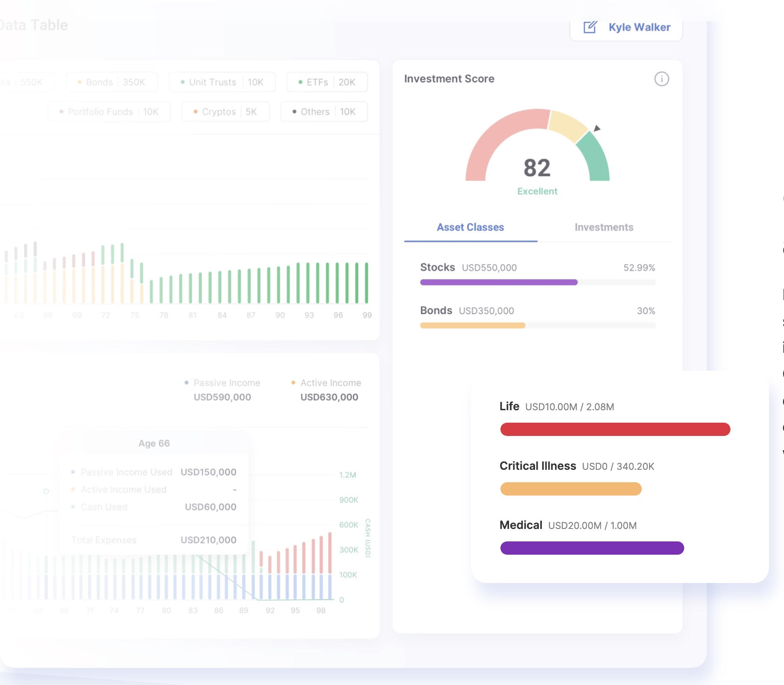Click the Cash Used USD60,000 row
The height and width of the screenshot is (685, 784).
point(154,507)
